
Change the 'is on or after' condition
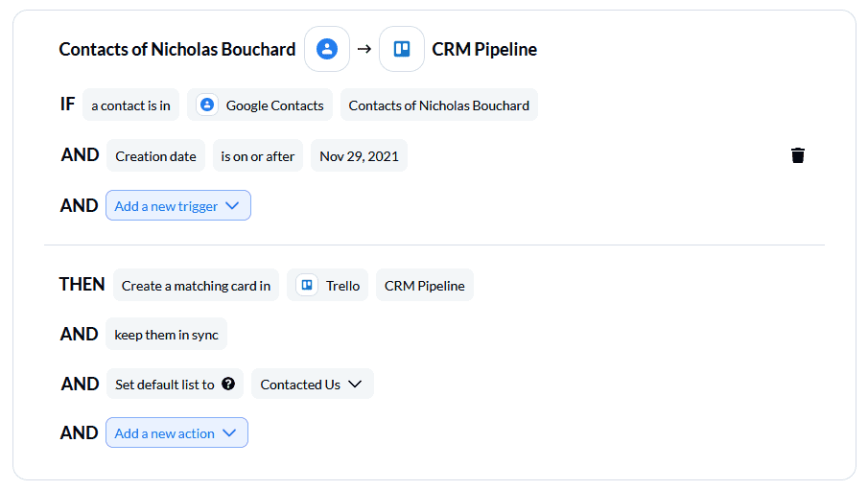[x=257, y=155]
